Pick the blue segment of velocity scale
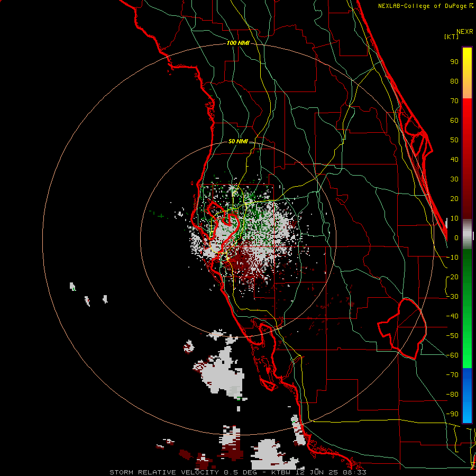476x476 pixels. 467,396
